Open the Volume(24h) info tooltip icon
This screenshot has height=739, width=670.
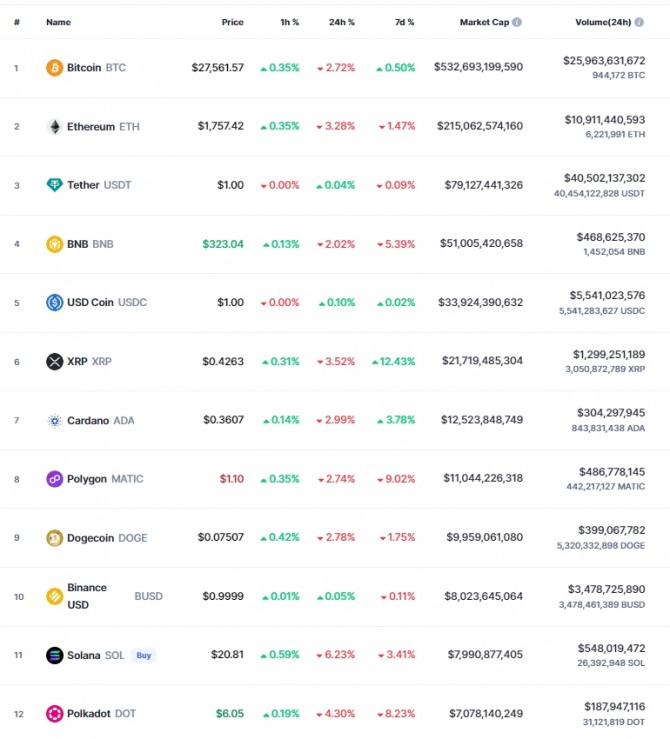pos(639,22)
